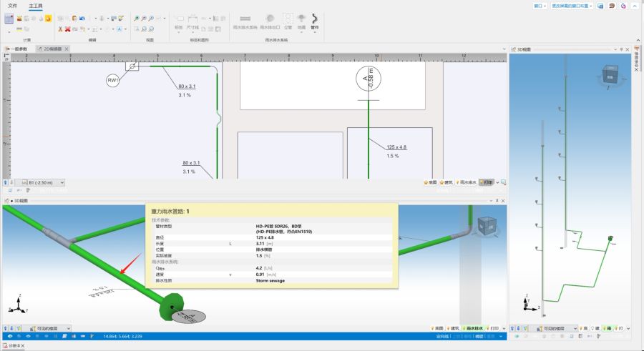Image resolution: width=644 pixels, height=351 pixels.
Task: Click the 3D view orientation cube in right panel
Action: coord(610,74)
